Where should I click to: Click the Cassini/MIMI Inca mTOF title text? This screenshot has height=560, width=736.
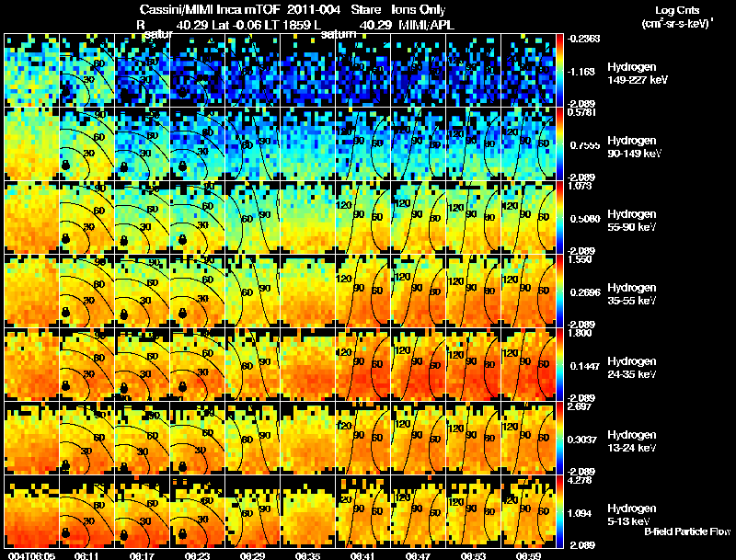[210, 9]
